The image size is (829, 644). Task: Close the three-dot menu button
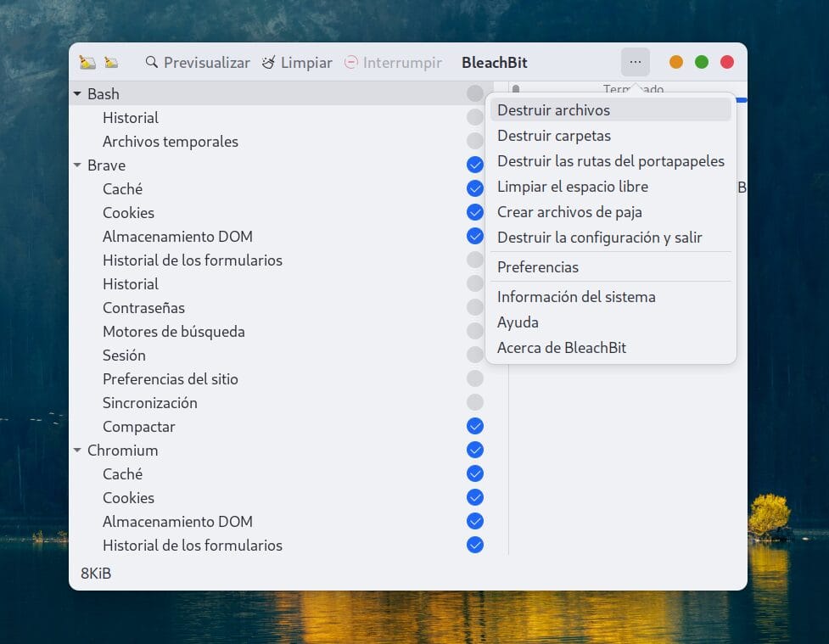635,63
